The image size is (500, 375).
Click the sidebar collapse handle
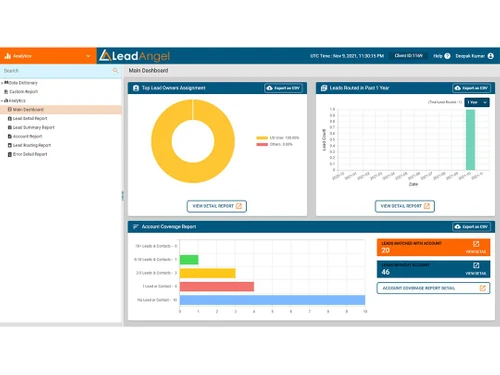click(123, 196)
